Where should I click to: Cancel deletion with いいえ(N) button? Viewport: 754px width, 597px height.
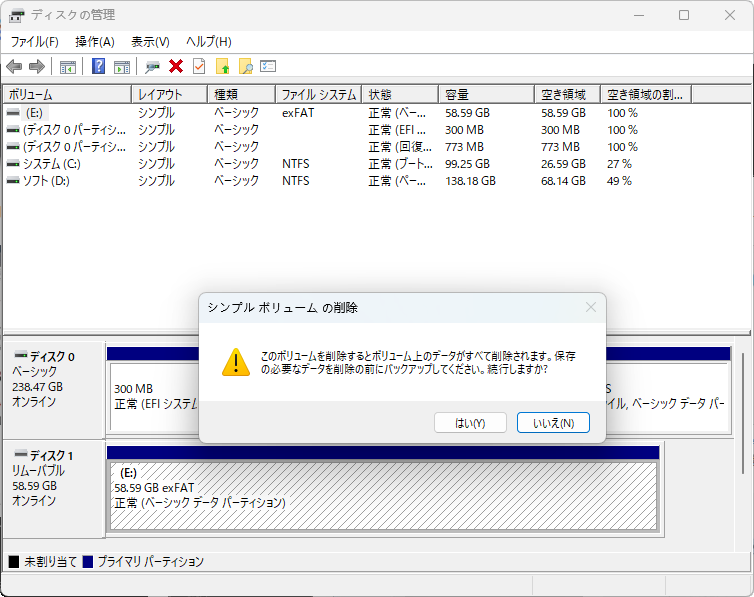click(x=553, y=423)
